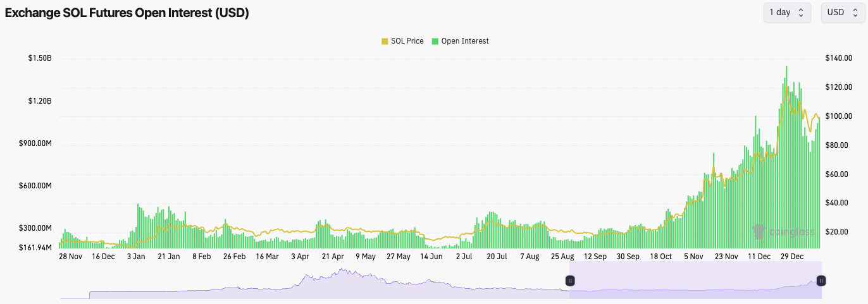Click the chart title Exchange SOL Futures Open Interest

pyautogui.click(x=127, y=13)
